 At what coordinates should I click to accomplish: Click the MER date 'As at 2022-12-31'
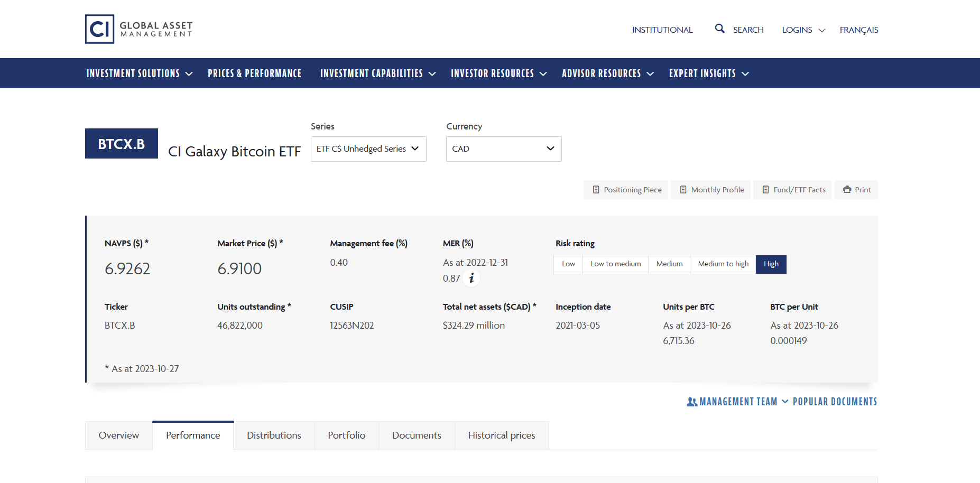(475, 263)
